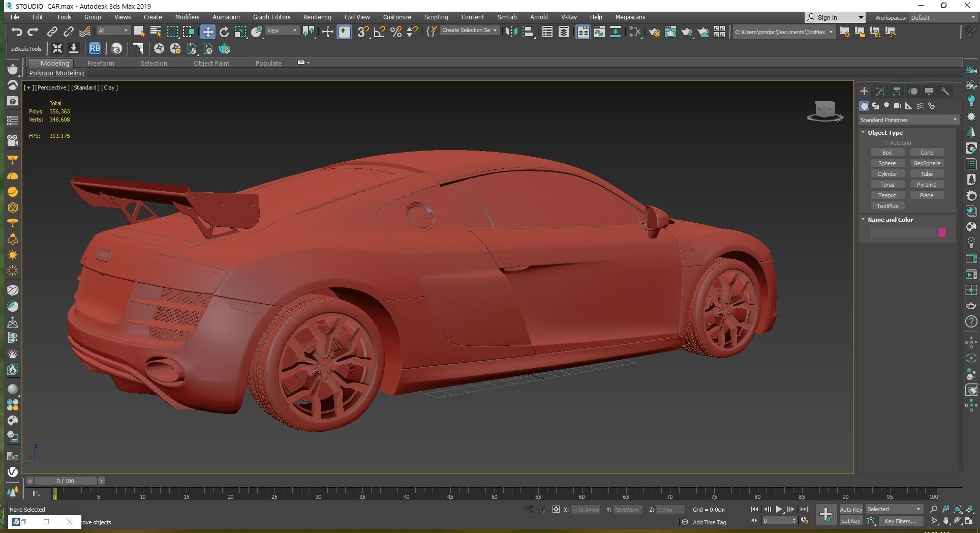Activate Select and Move tool
Image resolution: width=980 pixels, height=533 pixels.
point(208,32)
